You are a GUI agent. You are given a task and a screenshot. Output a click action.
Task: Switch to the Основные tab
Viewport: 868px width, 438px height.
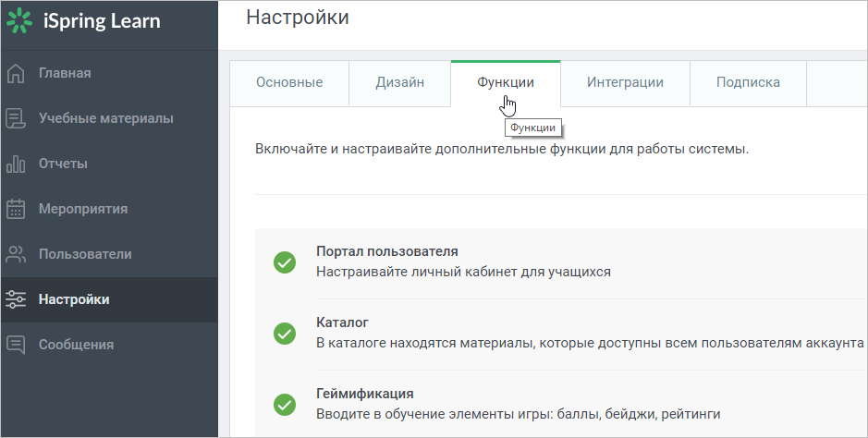[x=289, y=83]
